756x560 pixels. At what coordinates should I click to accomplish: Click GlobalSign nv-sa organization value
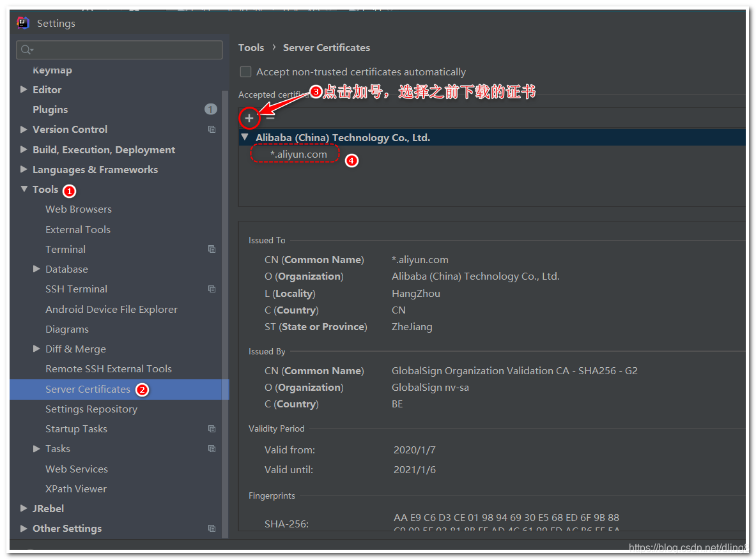[430, 387]
